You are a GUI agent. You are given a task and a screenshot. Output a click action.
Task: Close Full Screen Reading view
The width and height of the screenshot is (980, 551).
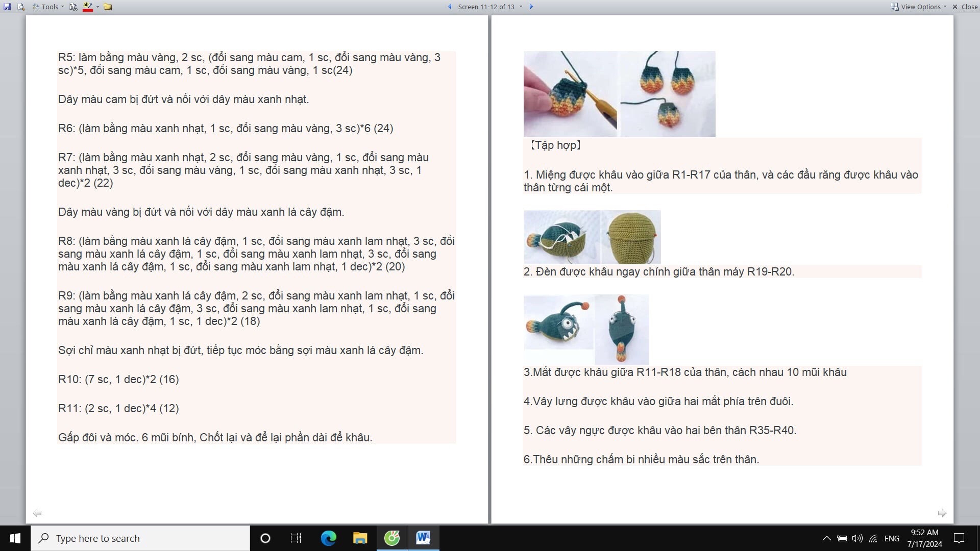point(965,7)
